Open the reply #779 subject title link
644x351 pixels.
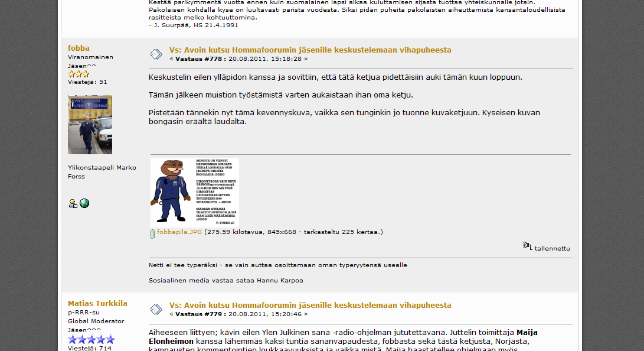click(x=310, y=305)
